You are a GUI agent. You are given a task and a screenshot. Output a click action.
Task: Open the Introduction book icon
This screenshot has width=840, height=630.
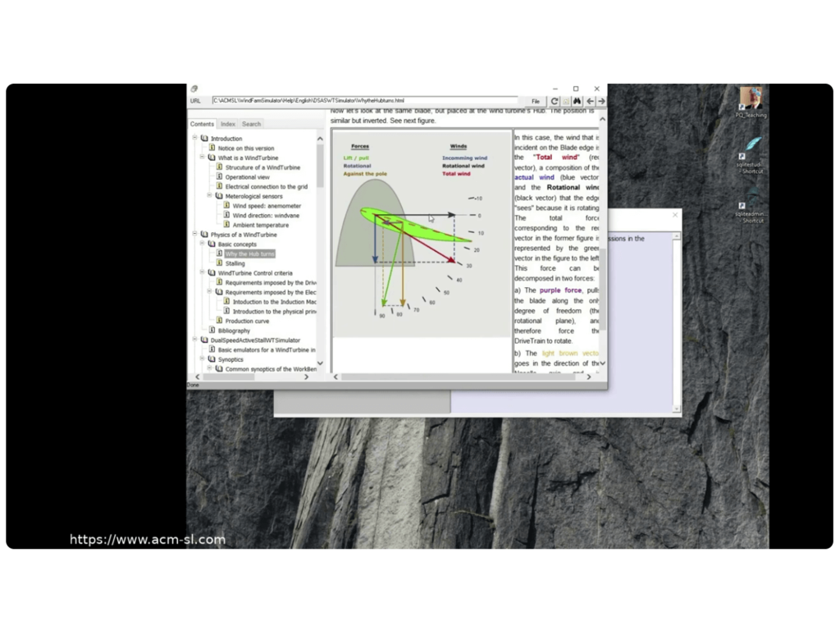pyautogui.click(x=204, y=138)
